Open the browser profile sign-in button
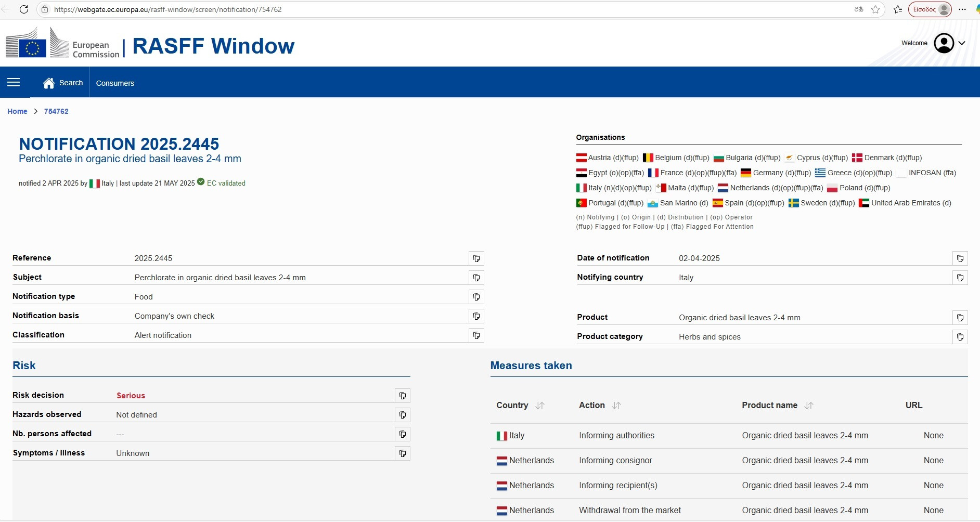 930,9
